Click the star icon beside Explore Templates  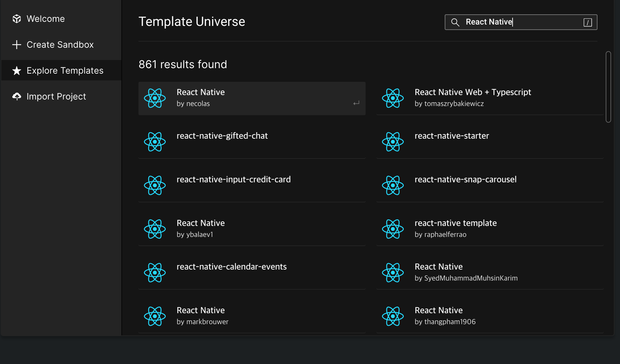coord(17,71)
